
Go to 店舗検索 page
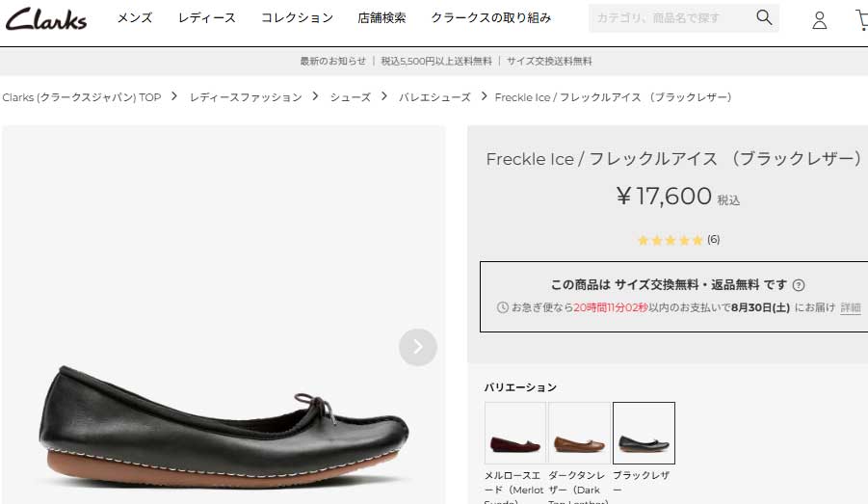pos(381,18)
